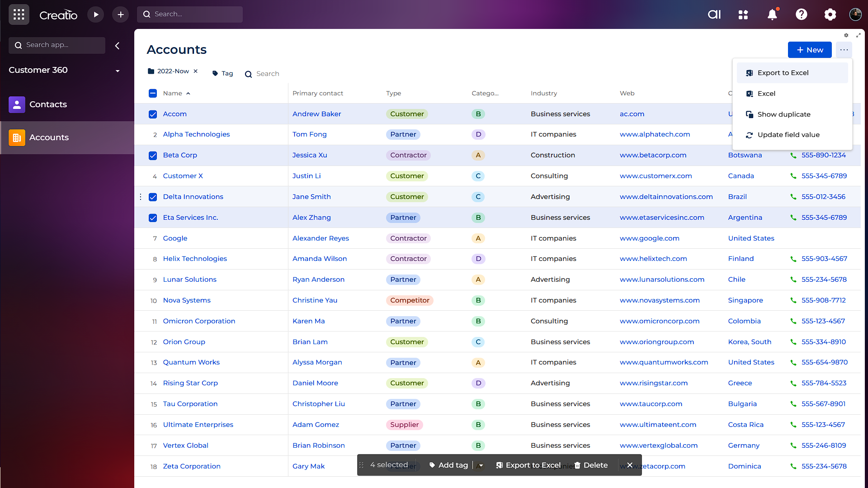Select Show duplicate from the menu
The height and width of the screenshot is (488, 868).
point(783,114)
